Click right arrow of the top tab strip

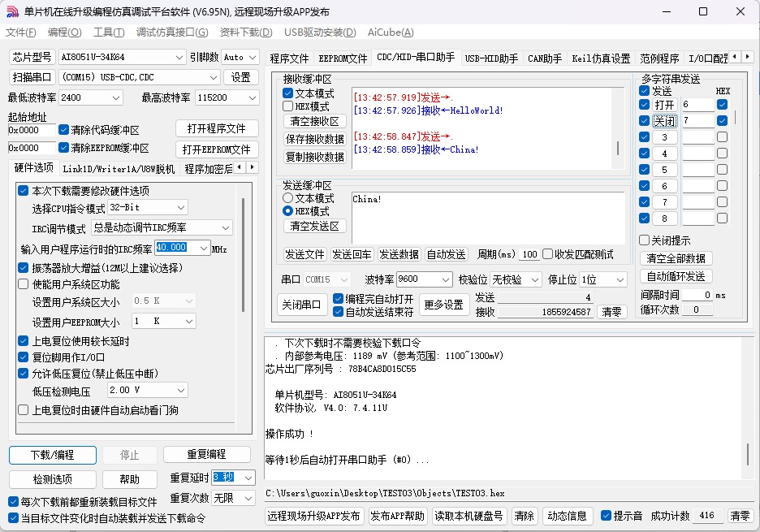point(747,57)
